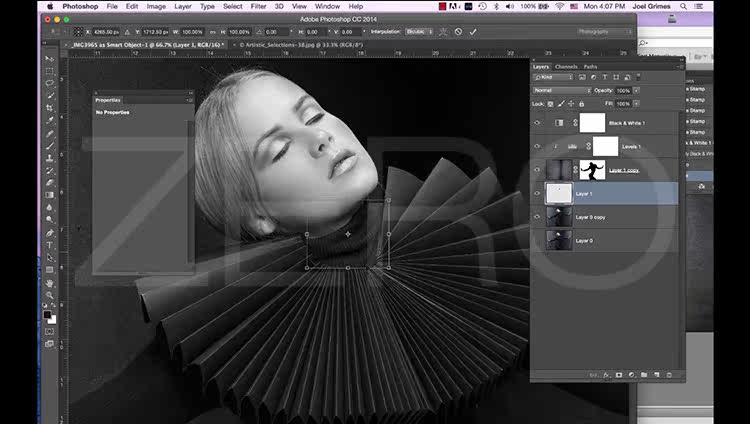Viewport: 750px width, 424px height.
Task: Select the Hand tool
Action: [49, 283]
